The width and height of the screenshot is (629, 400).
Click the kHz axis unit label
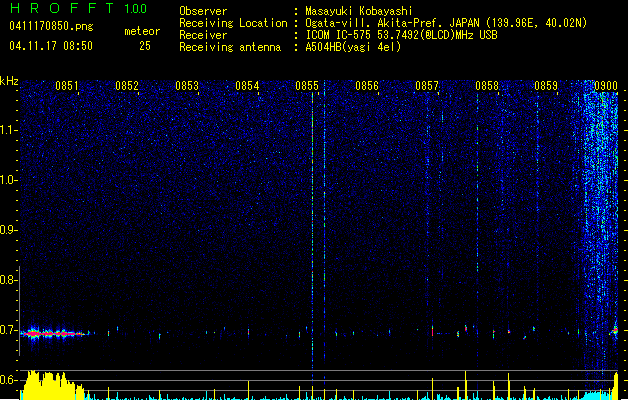click(9, 81)
